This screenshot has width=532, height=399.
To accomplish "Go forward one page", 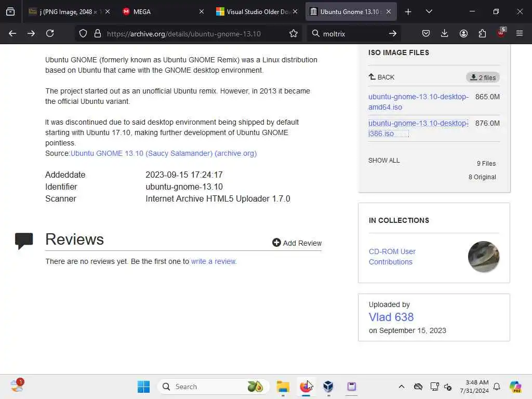I will pos(31,33).
